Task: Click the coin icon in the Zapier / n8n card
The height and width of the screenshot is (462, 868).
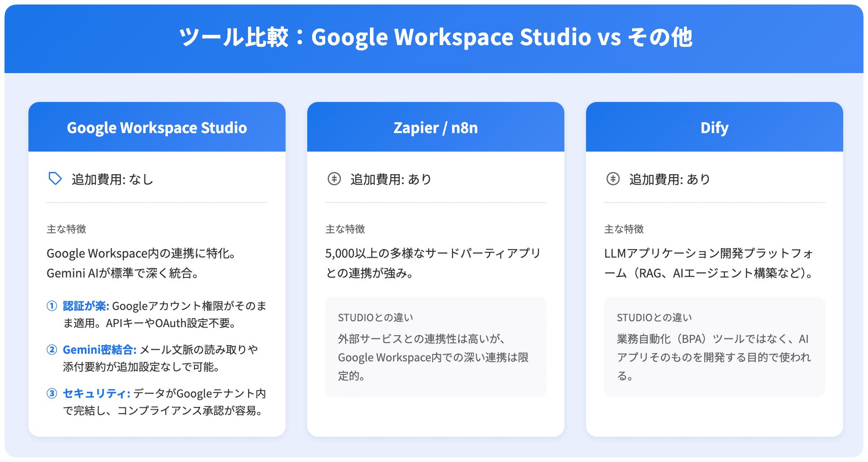Action: pos(334,179)
